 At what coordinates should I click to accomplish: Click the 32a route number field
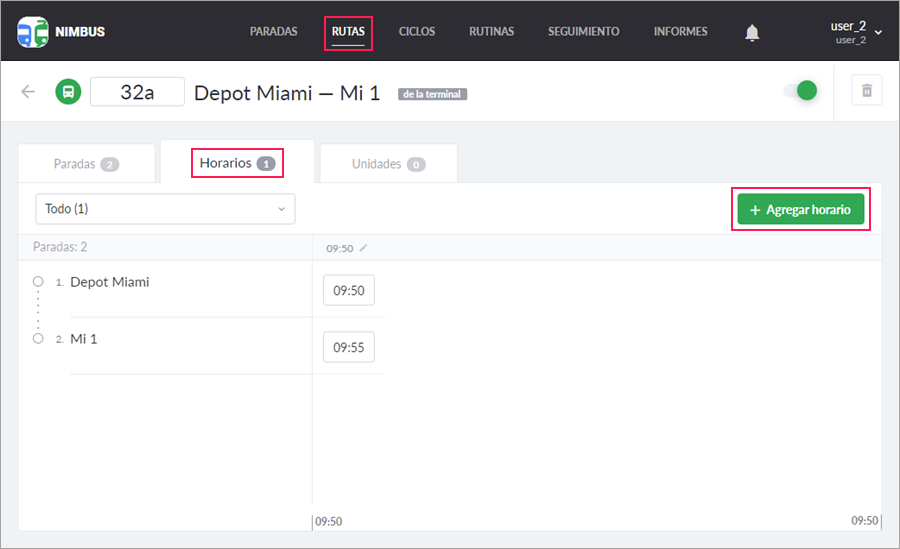137,91
